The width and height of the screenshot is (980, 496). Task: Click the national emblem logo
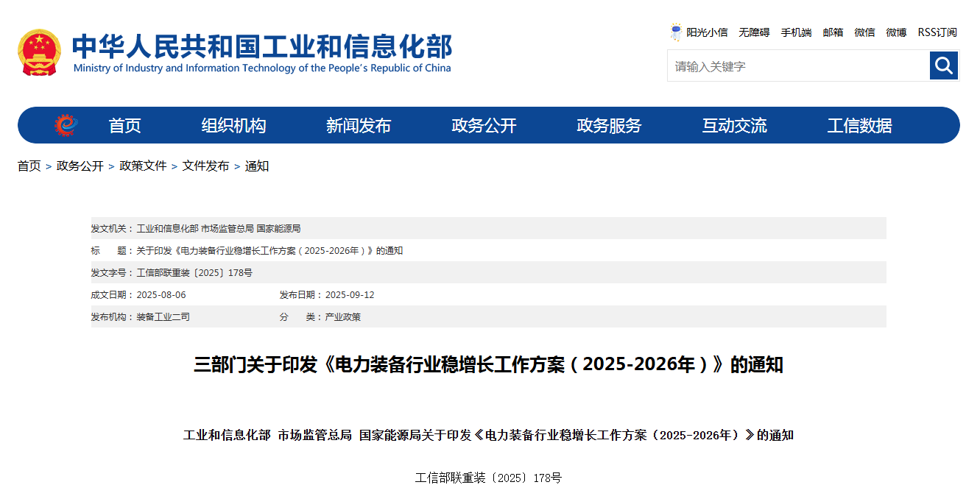coord(40,52)
